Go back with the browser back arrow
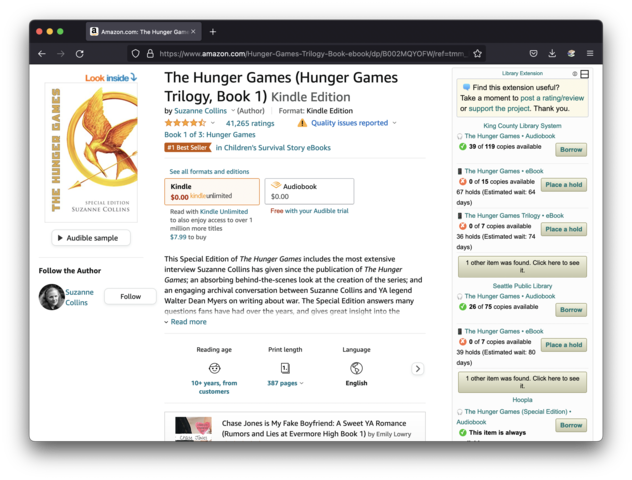The image size is (632, 480). (42, 54)
